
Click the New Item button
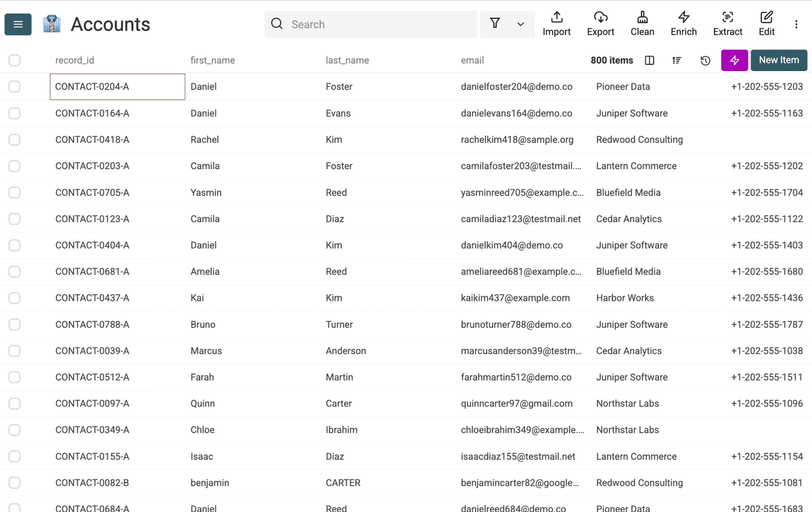pos(779,60)
